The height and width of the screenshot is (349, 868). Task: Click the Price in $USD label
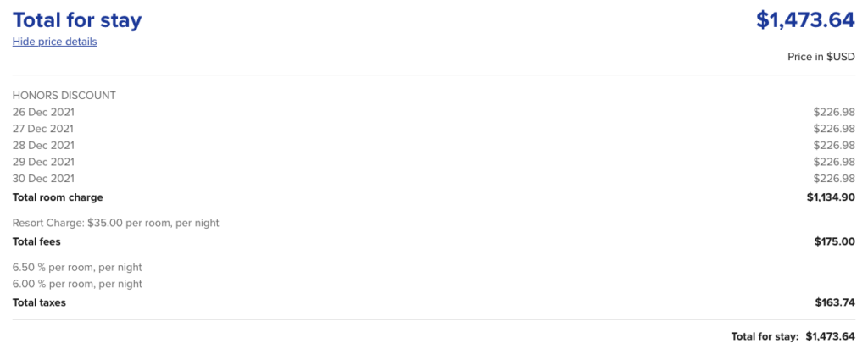pos(821,57)
